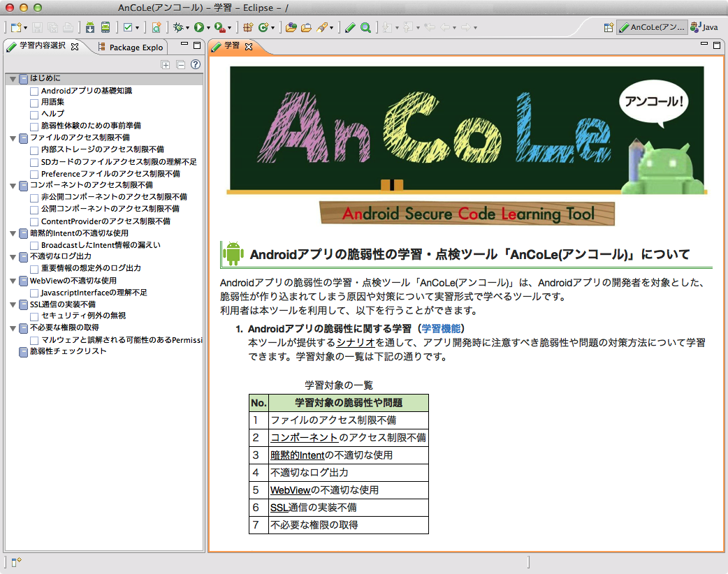Click the シナリオ underlined link
The width and height of the screenshot is (728, 574).
pyautogui.click(x=356, y=343)
